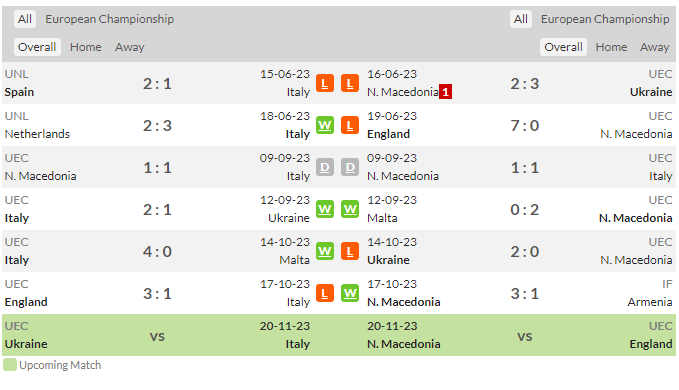
Task: Select right European Championship filter
Action: (605, 19)
